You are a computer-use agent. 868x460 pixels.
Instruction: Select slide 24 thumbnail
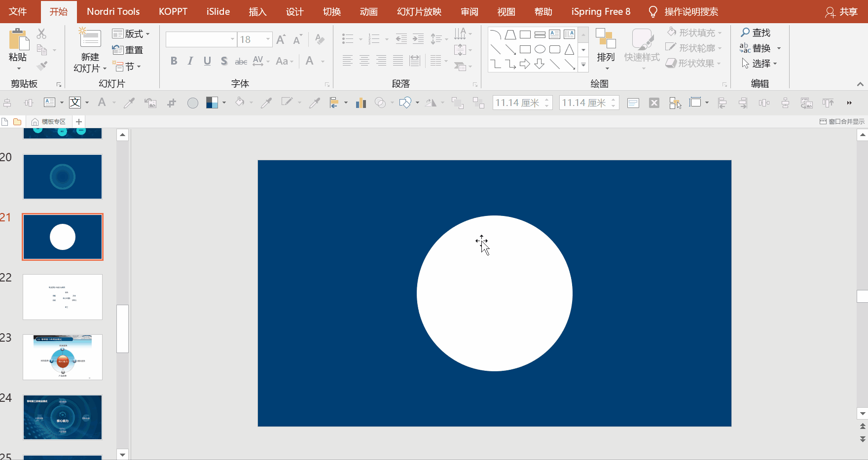coord(63,417)
